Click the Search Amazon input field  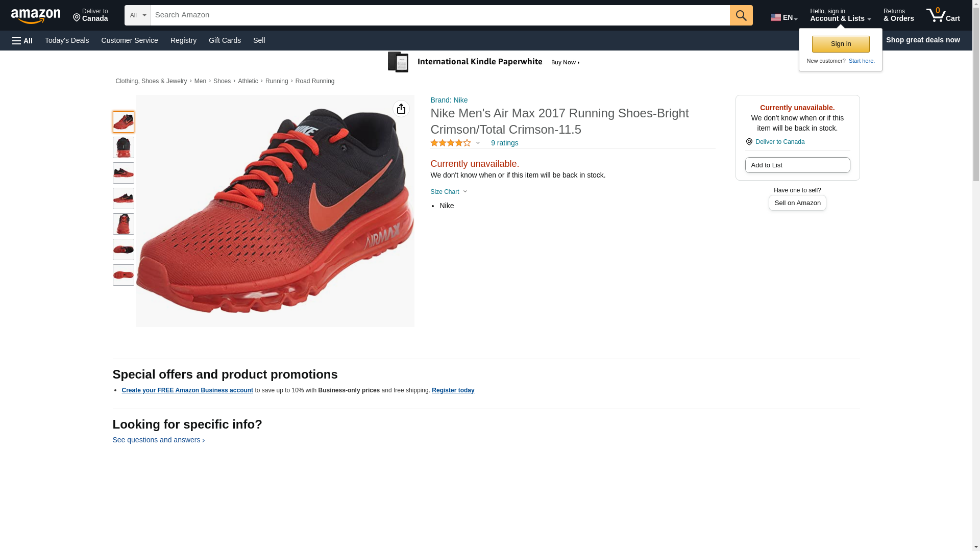440,15
